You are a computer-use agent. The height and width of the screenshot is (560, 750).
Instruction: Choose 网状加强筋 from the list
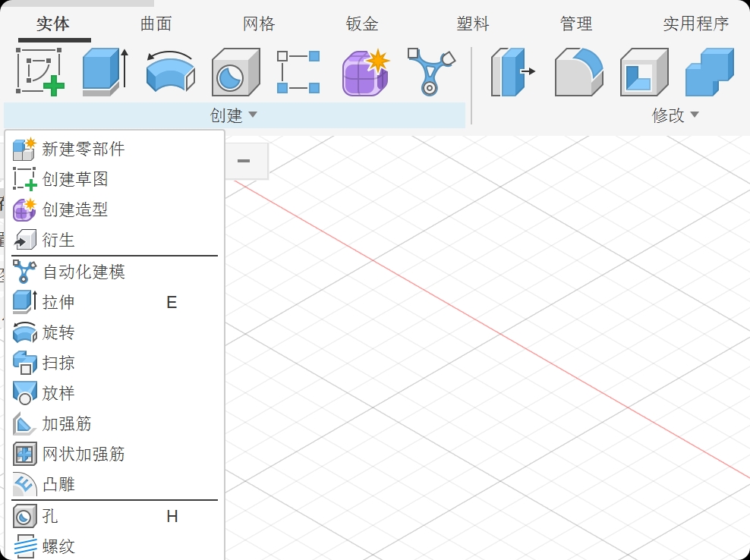pos(84,454)
